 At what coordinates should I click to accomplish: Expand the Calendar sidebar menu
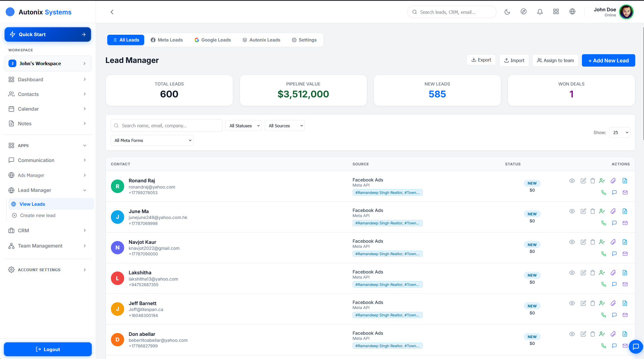[x=48, y=109]
